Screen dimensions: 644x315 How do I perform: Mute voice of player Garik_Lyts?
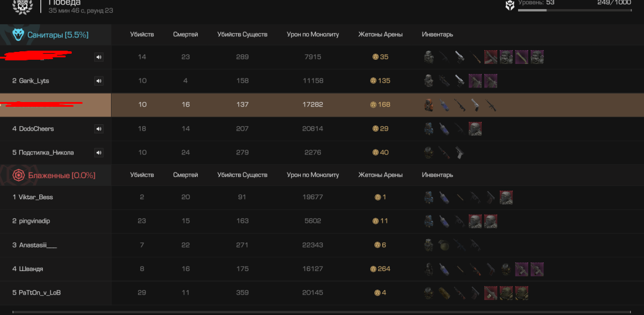click(98, 81)
